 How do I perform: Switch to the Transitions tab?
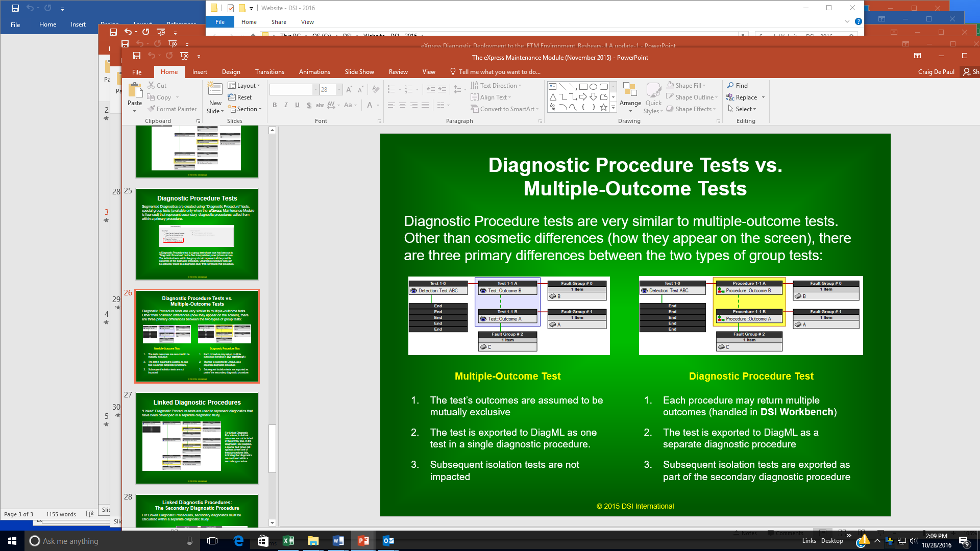(x=269, y=72)
